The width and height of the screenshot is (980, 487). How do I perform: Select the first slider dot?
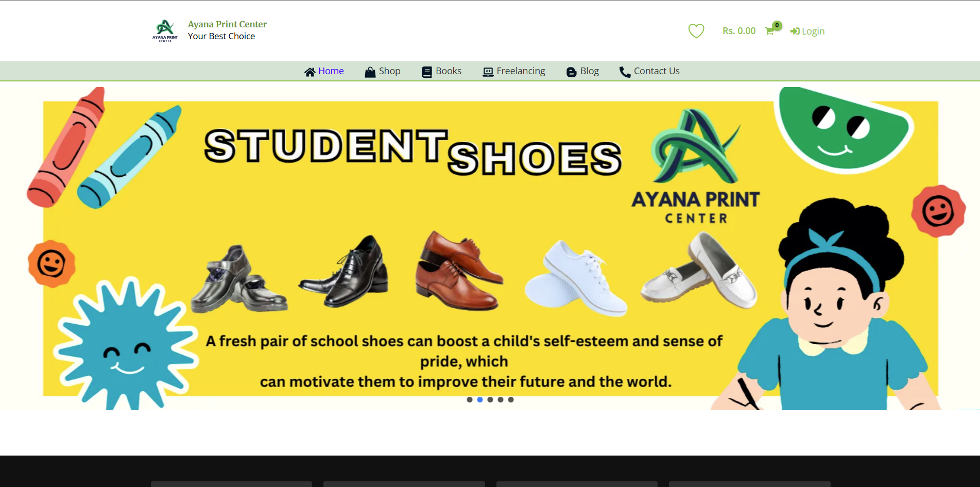click(469, 399)
